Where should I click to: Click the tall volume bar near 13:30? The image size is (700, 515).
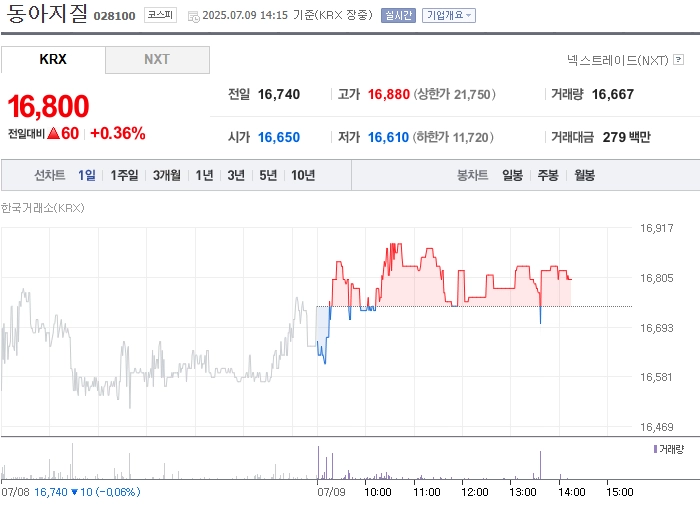click(x=541, y=465)
